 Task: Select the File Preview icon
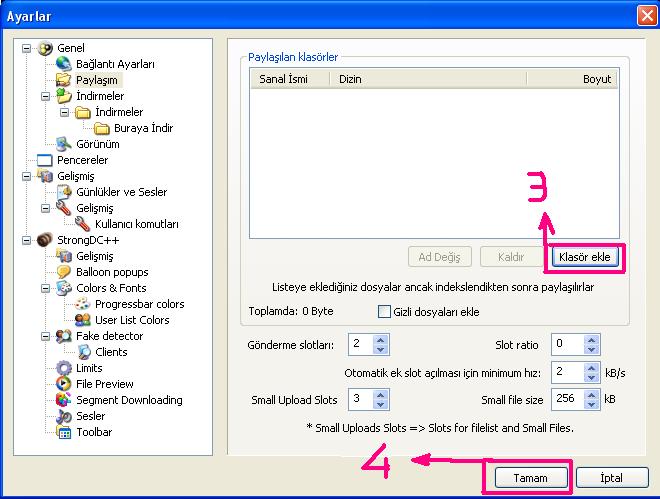64,384
